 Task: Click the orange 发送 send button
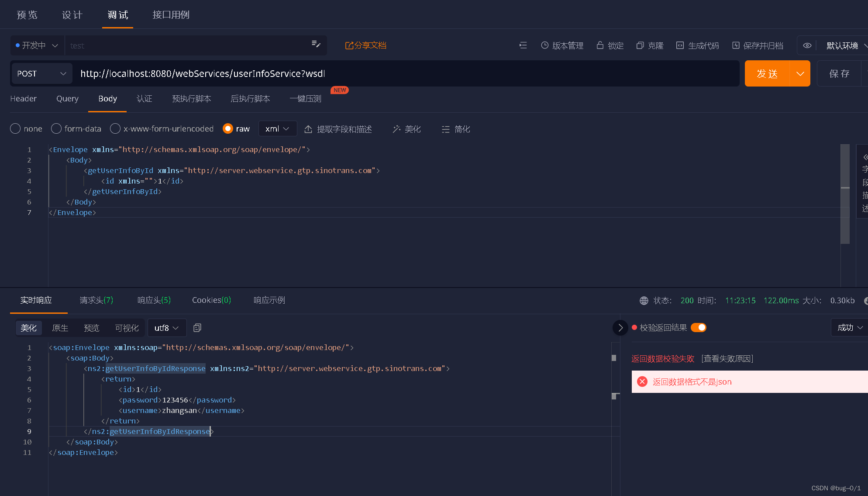[767, 73]
